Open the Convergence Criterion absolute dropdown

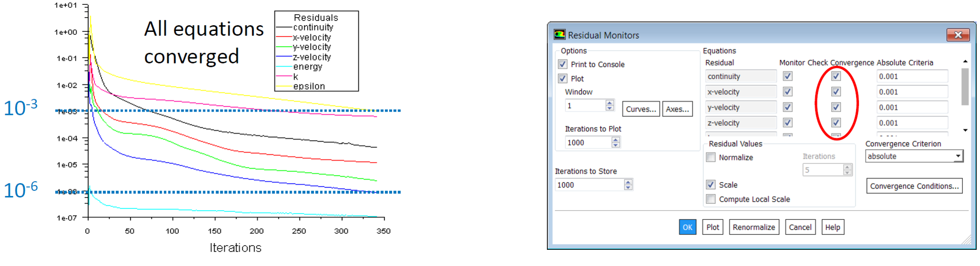(914, 156)
